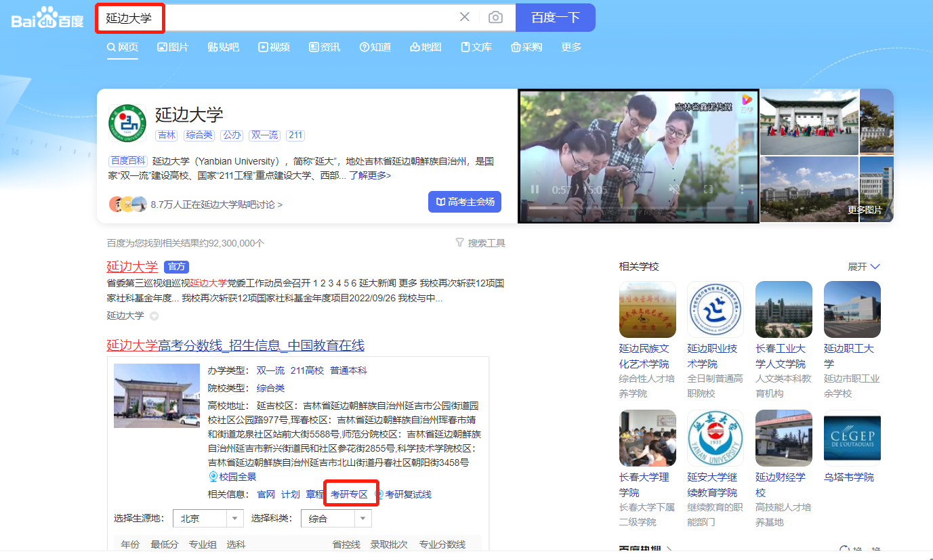Click 专业分数线 column header
Viewport: 933px width, 560px height.
(x=442, y=544)
